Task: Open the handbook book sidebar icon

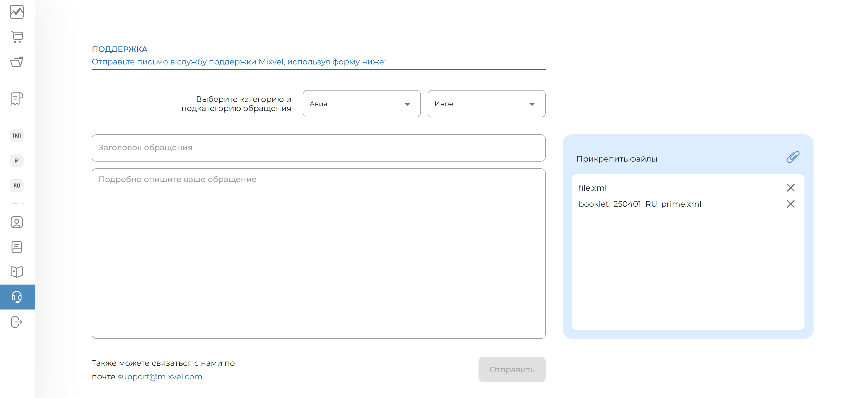Action: [17, 272]
